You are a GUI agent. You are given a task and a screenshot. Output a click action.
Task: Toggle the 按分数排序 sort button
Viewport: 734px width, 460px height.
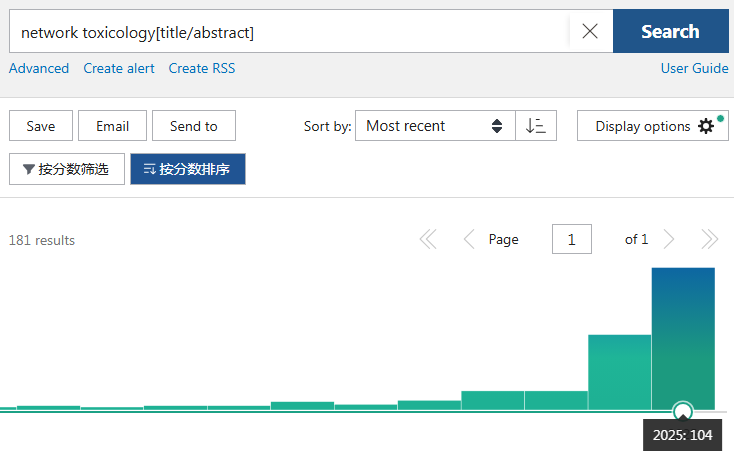[x=188, y=169]
